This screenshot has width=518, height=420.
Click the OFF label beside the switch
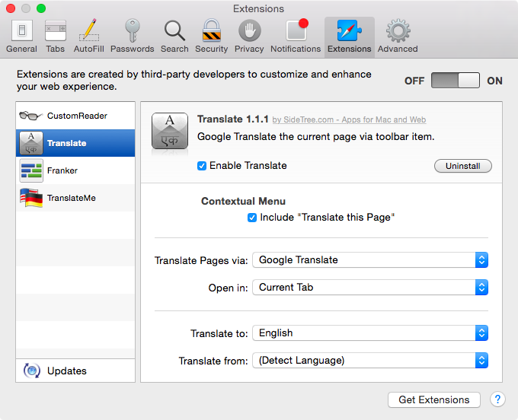click(414, 81)
